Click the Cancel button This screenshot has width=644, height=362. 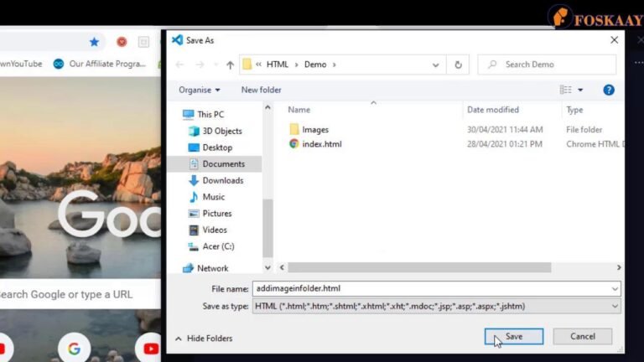tap(583, 336)
